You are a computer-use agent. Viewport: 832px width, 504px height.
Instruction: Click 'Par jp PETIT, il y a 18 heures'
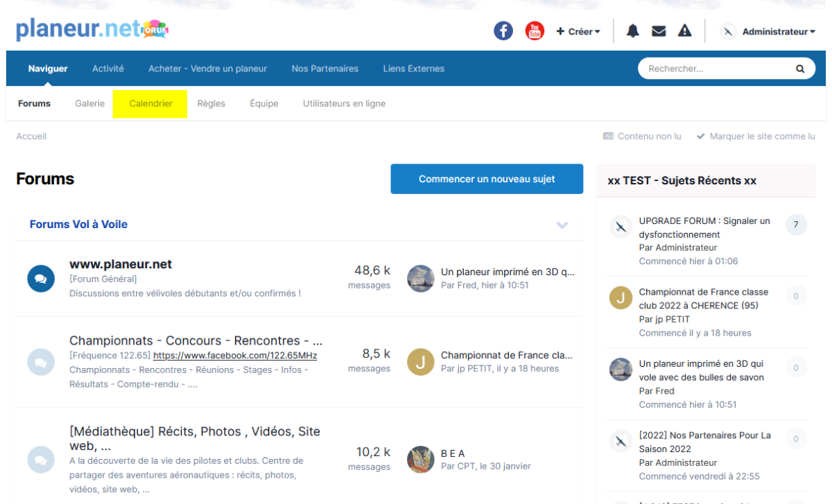click(x=500, y=368)
